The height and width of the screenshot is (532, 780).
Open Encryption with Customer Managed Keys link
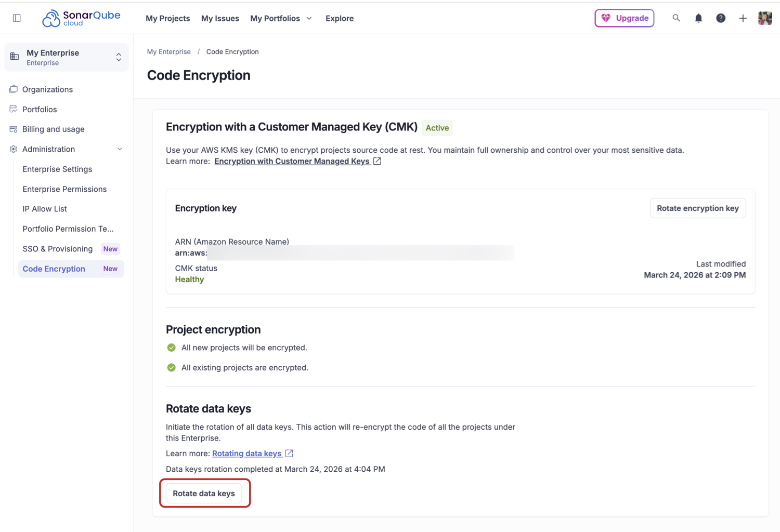(x=292, y=161)
